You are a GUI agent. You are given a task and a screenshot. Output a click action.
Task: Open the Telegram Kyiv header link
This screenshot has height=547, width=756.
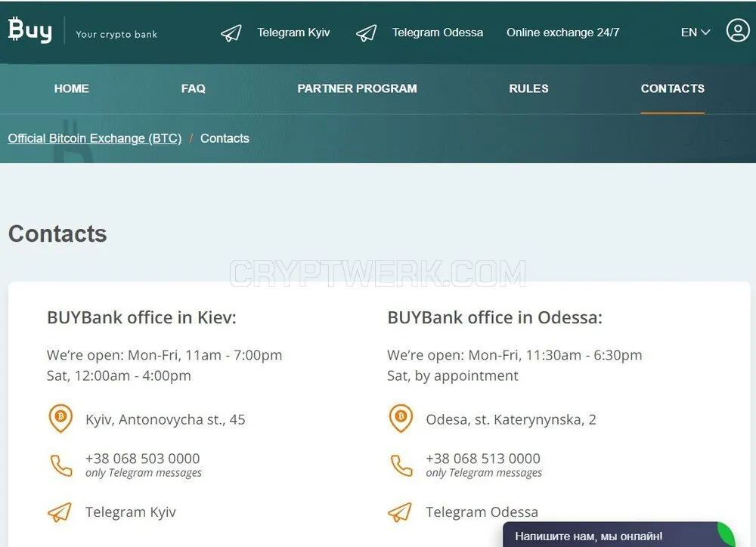[293, 32]
